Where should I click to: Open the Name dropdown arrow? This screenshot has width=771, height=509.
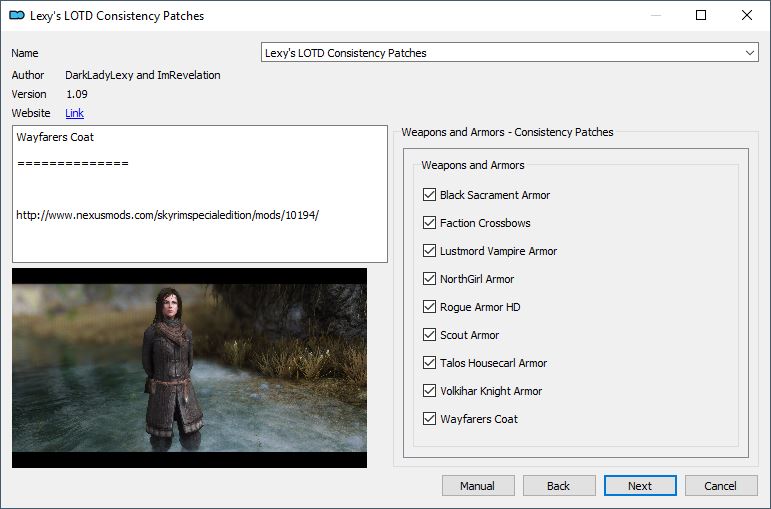749,53
